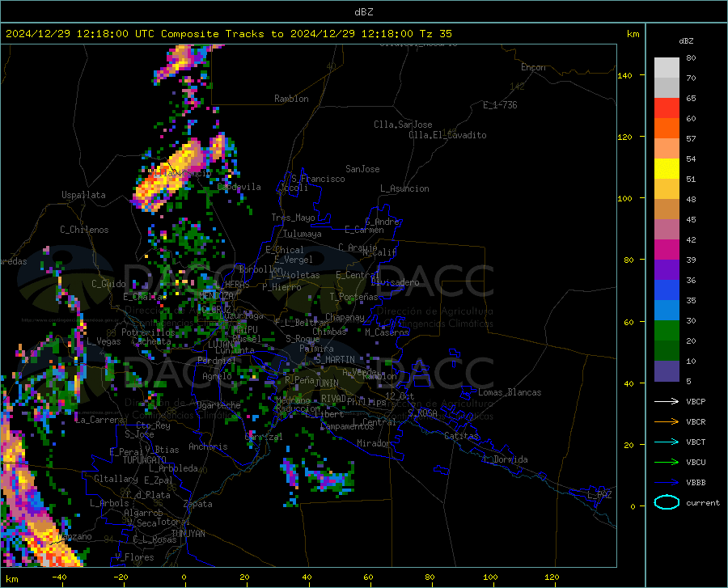
Task: Click the L_Dormida label
Action: (505, 459)
